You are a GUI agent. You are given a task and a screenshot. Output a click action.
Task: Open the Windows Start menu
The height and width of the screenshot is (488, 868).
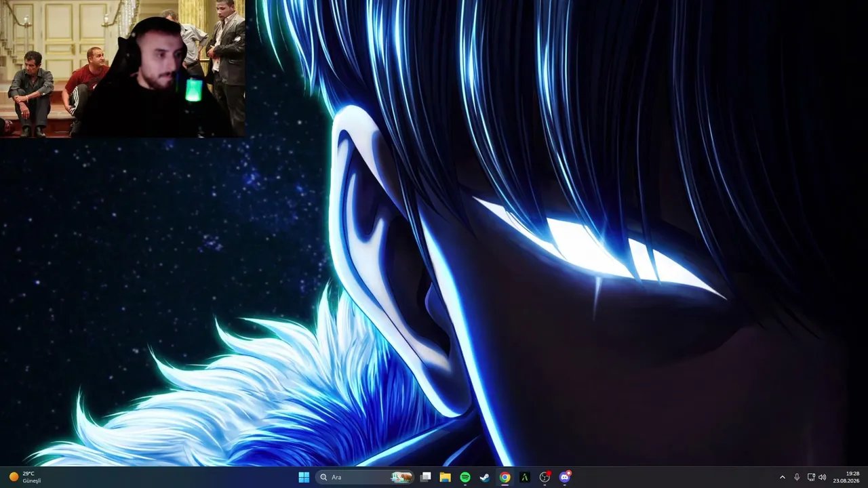pos(304,477)
